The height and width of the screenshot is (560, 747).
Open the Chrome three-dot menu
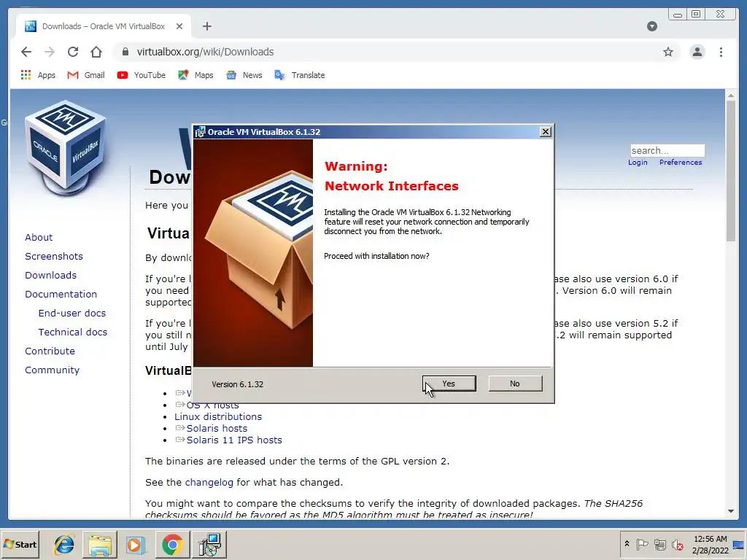coord(721,52)
